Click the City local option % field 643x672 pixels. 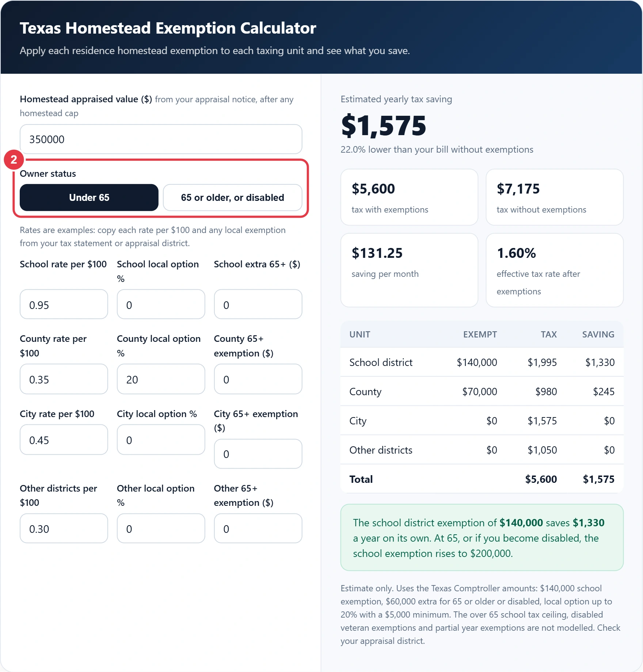161,440
